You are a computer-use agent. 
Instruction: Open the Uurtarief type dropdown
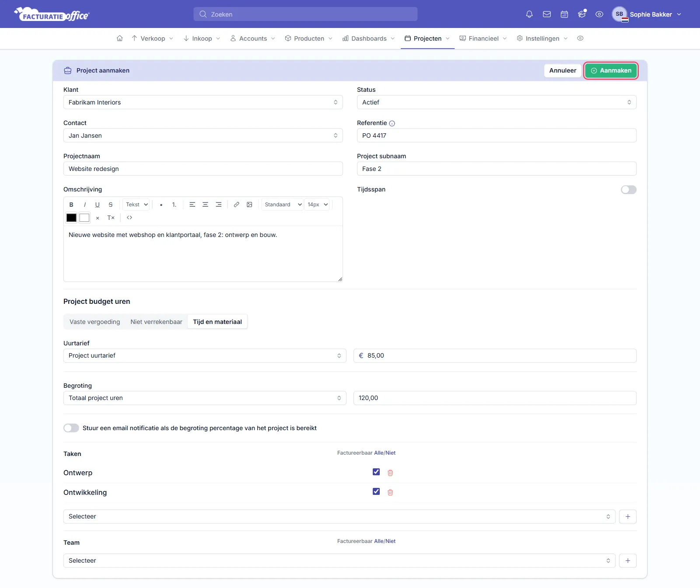205,355
